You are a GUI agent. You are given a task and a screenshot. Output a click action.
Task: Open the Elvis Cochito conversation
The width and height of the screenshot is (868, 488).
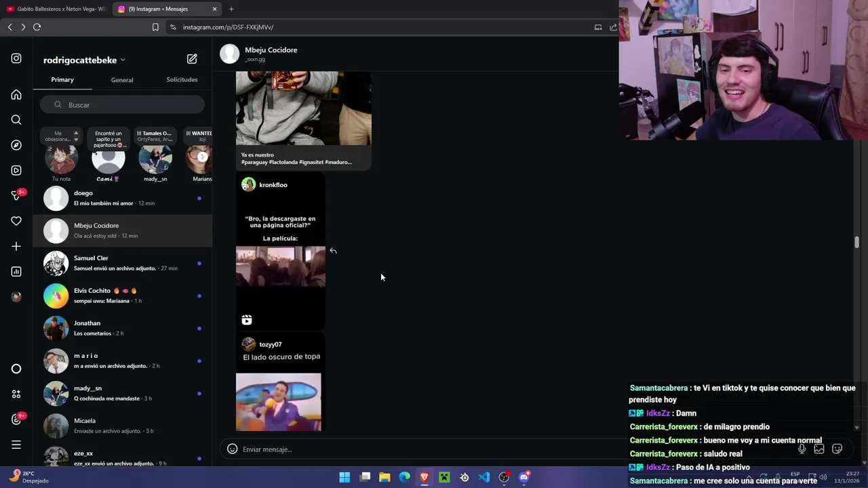click(x=122, y=296)
